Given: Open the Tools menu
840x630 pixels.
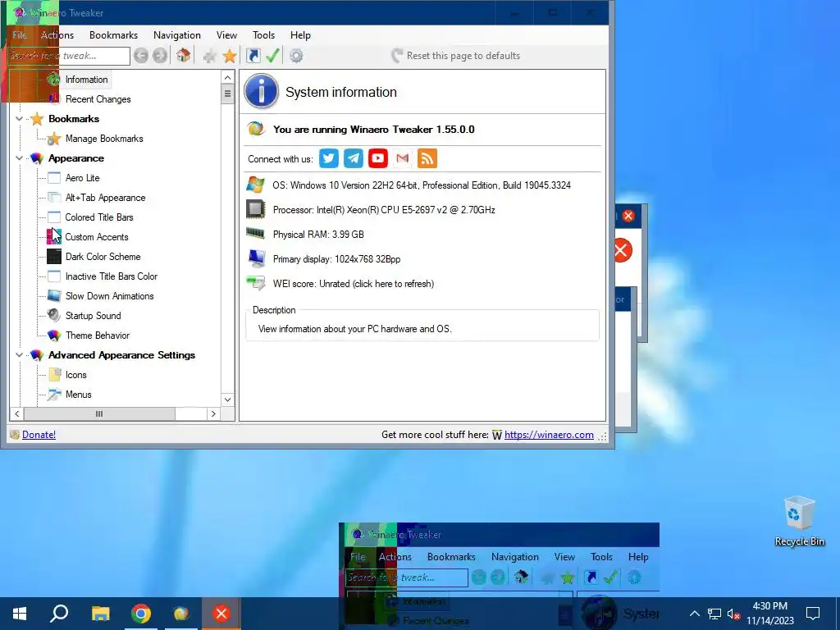Looking at the screenshot, I should [x=263, y=35].
